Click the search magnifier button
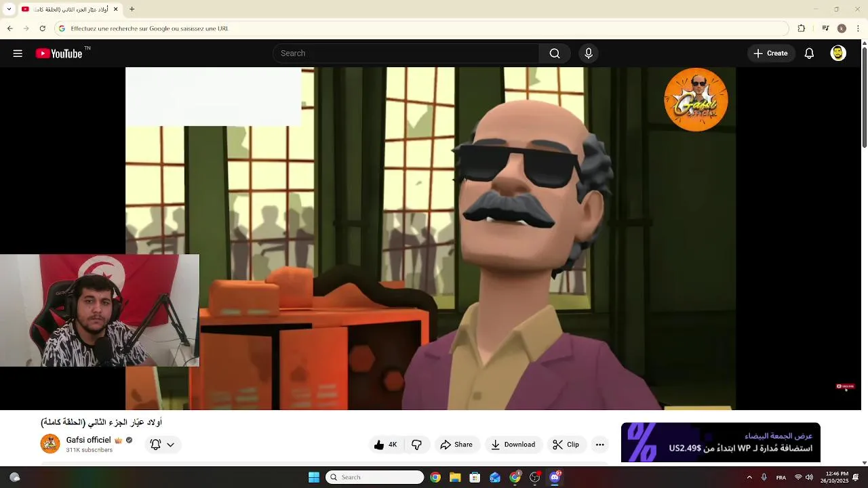Viewport: 868px width, 488px height. (x=555, y=54)
